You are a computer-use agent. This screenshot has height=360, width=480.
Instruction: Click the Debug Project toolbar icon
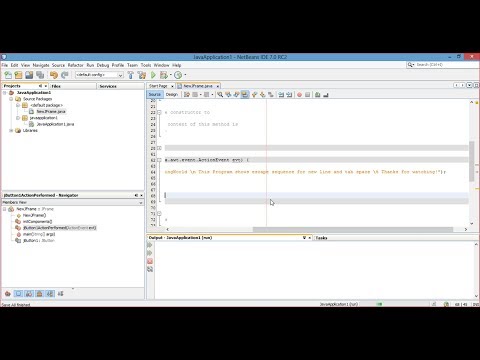click(x=164, y=75)
